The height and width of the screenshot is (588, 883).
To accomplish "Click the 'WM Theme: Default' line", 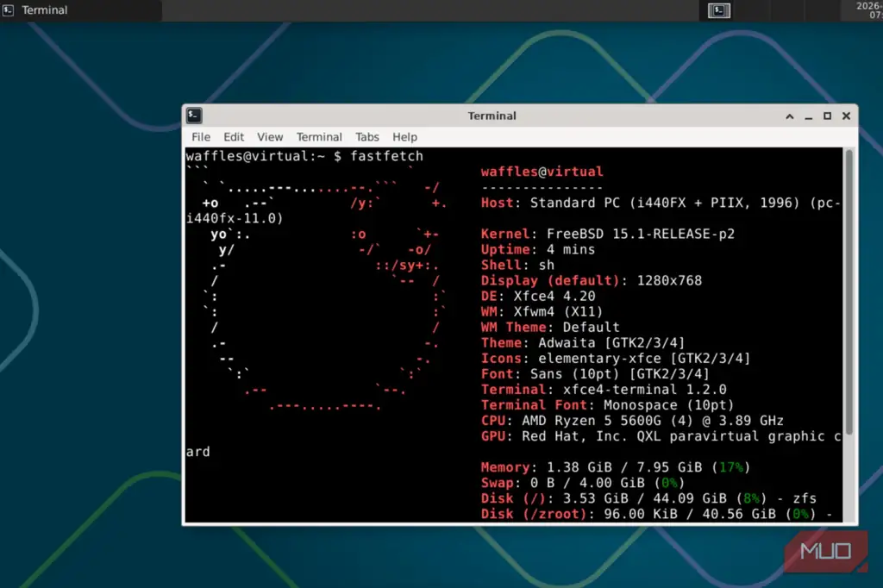I will [550, 328].
